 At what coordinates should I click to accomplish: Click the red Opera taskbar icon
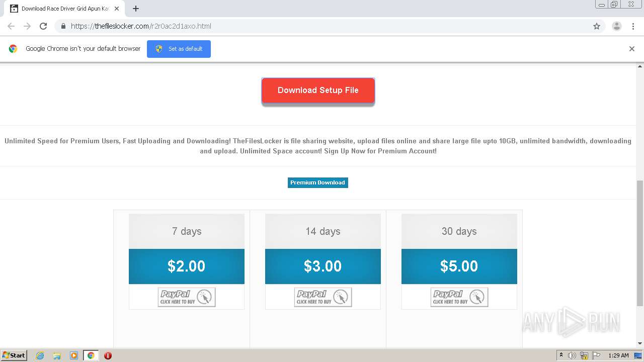[108, 355]
